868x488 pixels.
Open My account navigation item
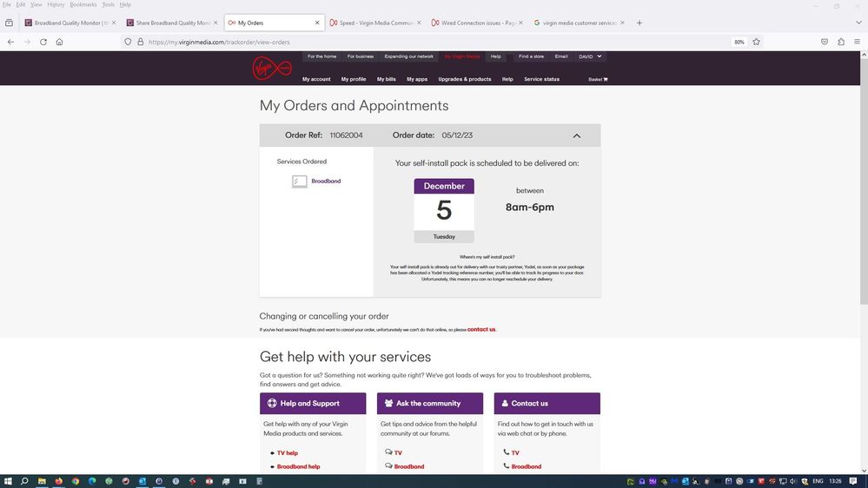click(x=316, y=79)
